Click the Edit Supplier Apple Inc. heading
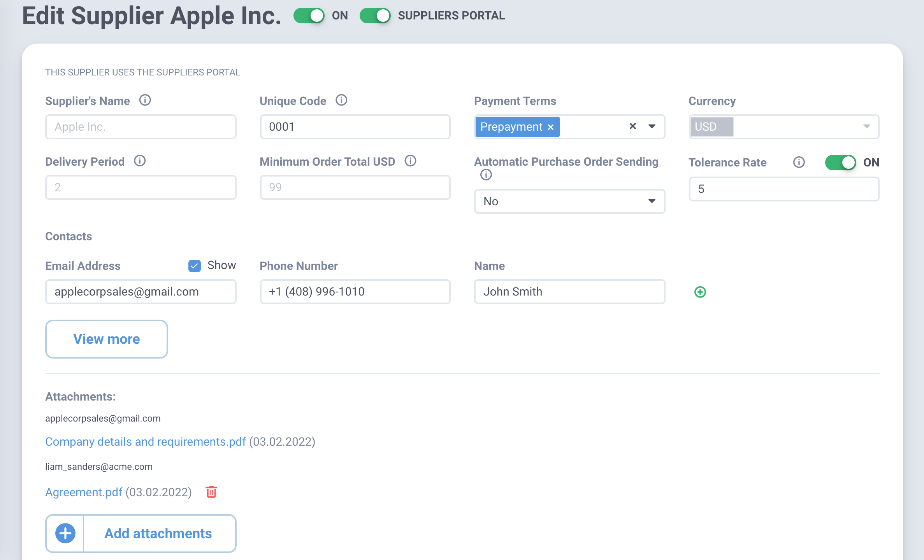 [x=151, y=16]
